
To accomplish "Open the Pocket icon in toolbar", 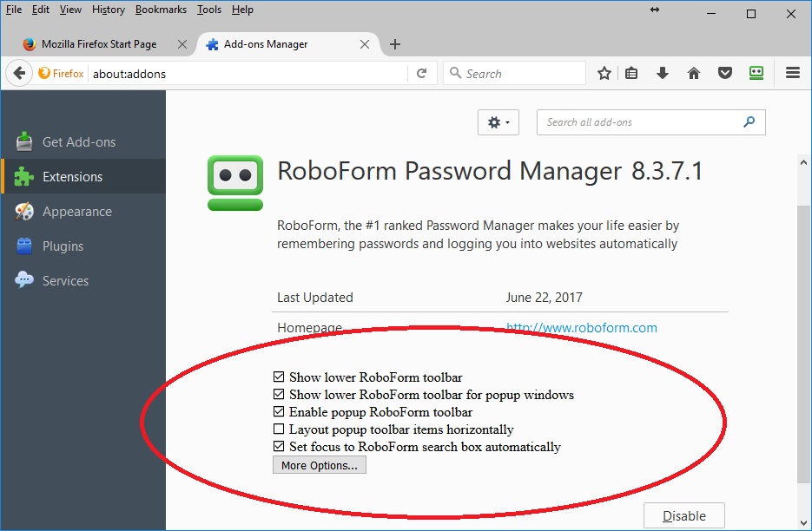I will pyautogui.click(x=724, y=74).
